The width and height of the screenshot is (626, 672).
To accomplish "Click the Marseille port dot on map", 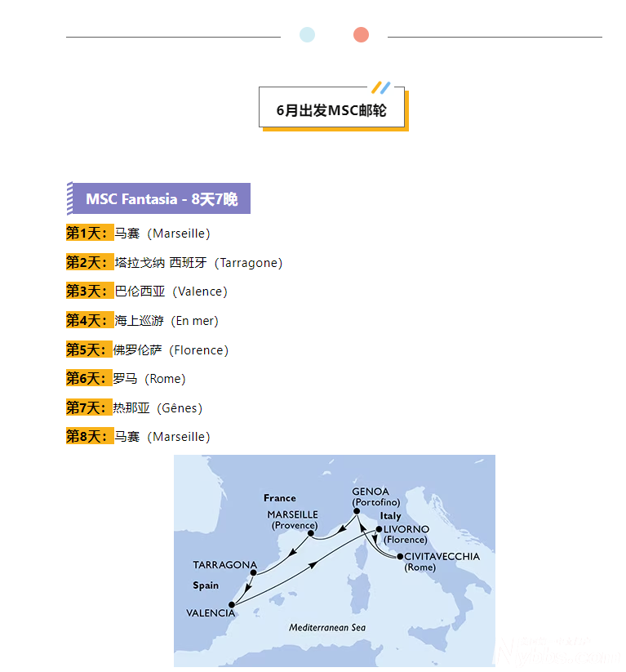I will click(x=312, y=534).
